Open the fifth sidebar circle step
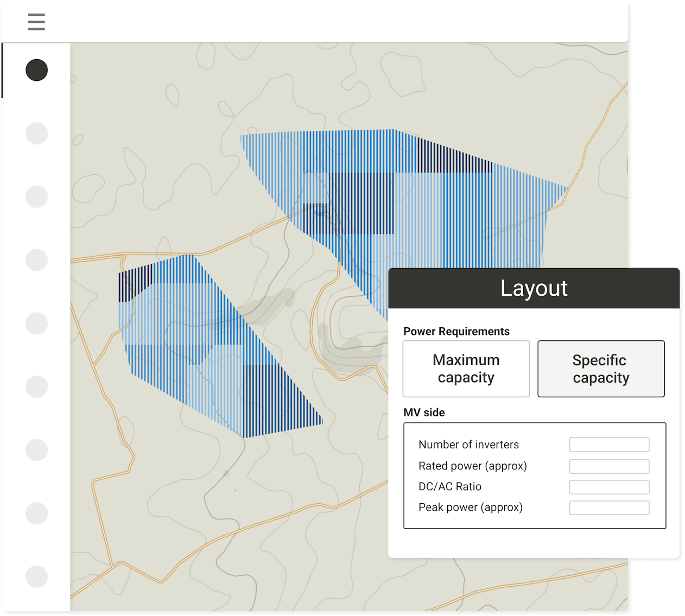This screenshot has height=616, width=685. click(37, 323)
